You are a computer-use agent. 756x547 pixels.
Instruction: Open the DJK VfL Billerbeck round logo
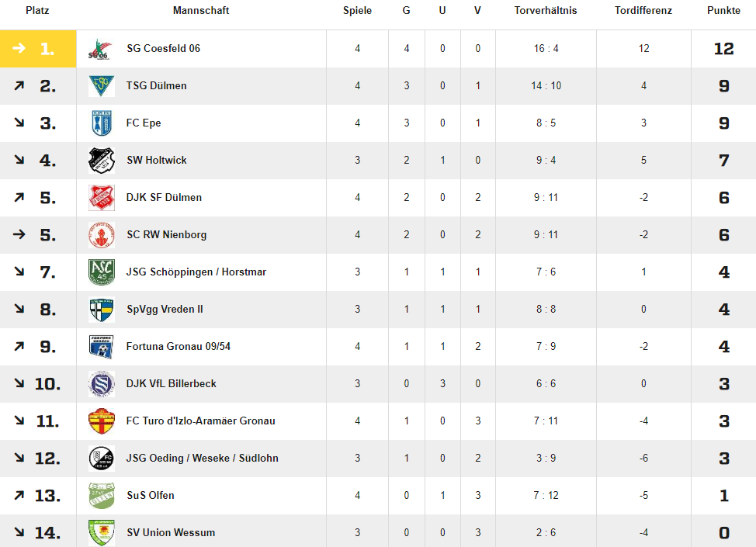(101, 383)
